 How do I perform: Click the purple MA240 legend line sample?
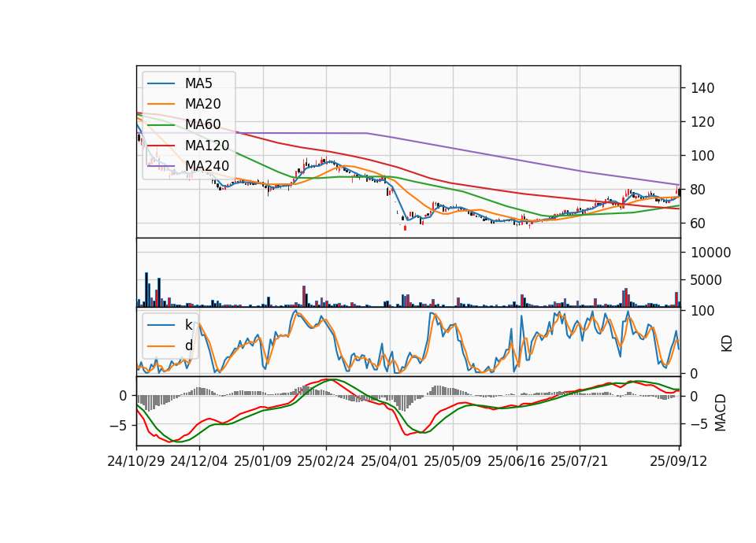(x=161, y=166)
